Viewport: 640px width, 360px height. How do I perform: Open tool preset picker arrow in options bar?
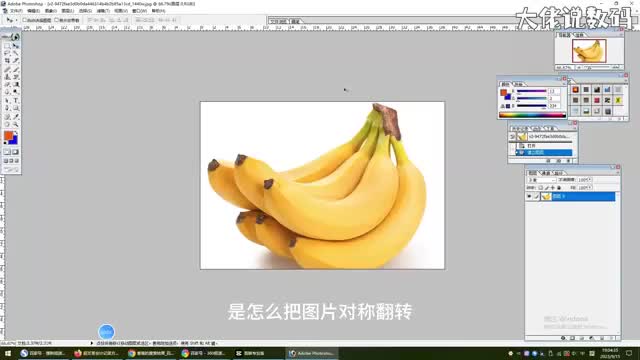16,20
